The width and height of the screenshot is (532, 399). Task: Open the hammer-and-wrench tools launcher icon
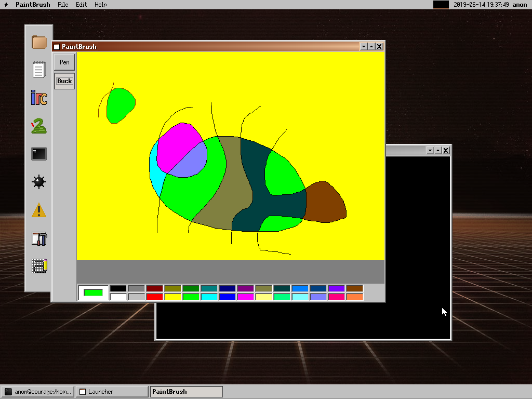[39, 238]
